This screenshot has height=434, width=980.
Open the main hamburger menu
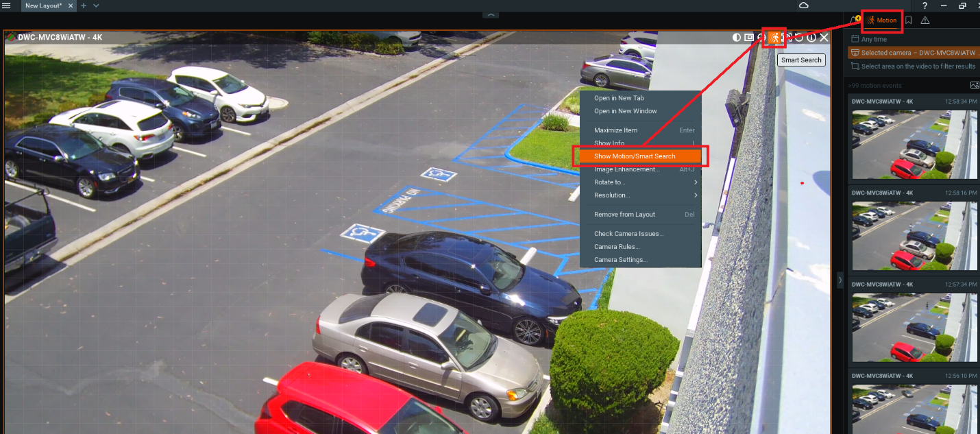click(x=7, y=5)
